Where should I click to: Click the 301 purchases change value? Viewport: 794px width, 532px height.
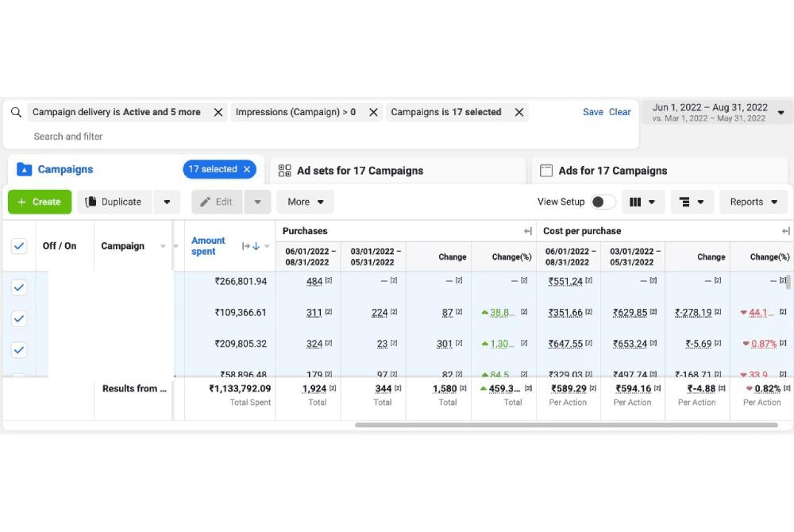coord(444,344)
